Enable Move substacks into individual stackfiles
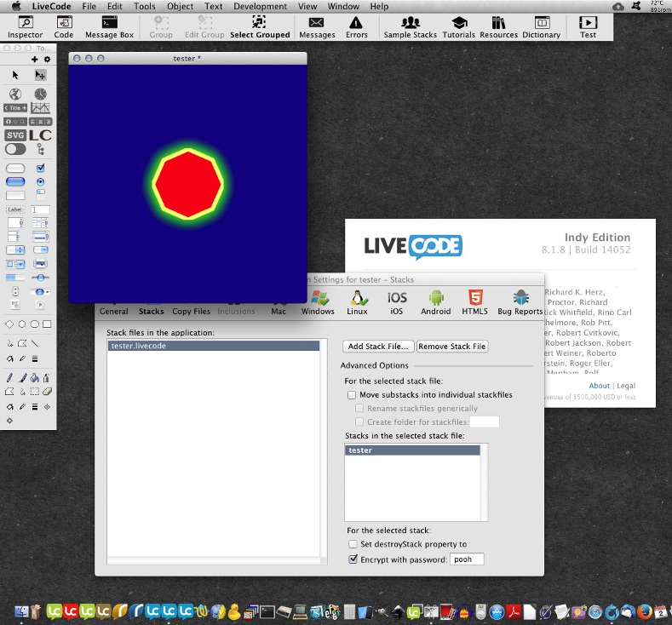672x625 pixels. [352, 395]
